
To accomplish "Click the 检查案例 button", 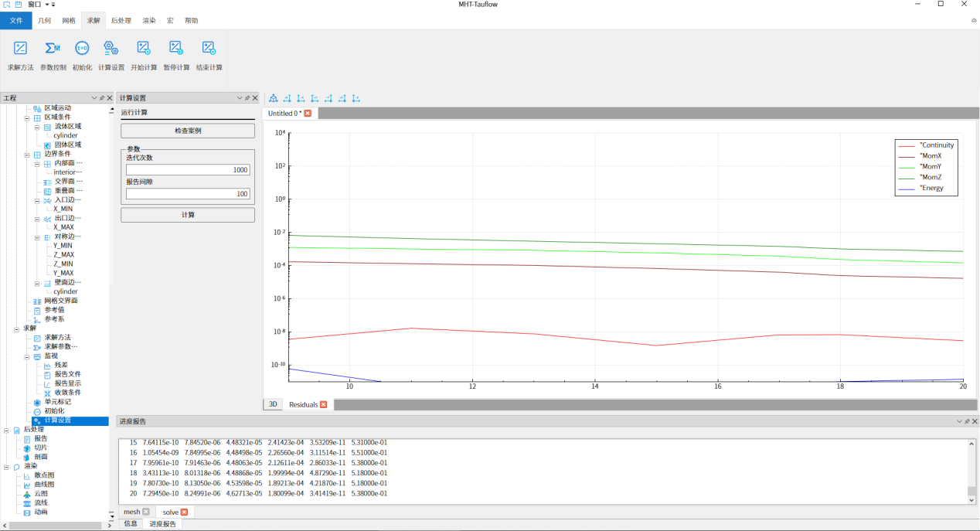I will tap(188, 131).
